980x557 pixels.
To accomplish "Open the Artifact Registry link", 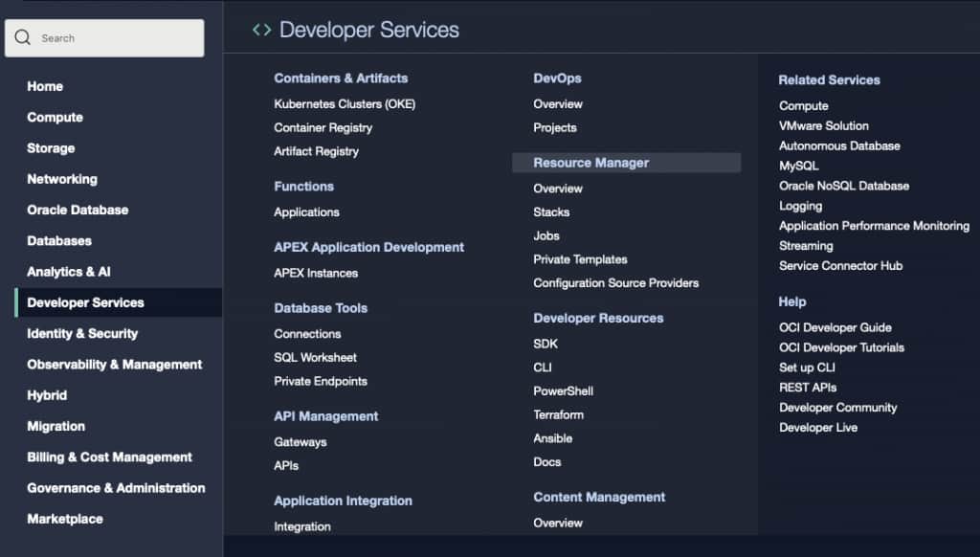I will click(x=316, y=151).
